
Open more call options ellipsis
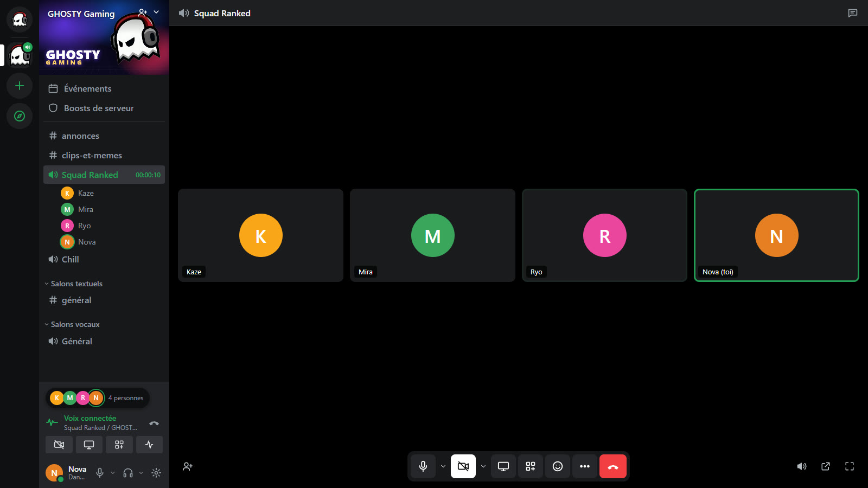(585, 466)
